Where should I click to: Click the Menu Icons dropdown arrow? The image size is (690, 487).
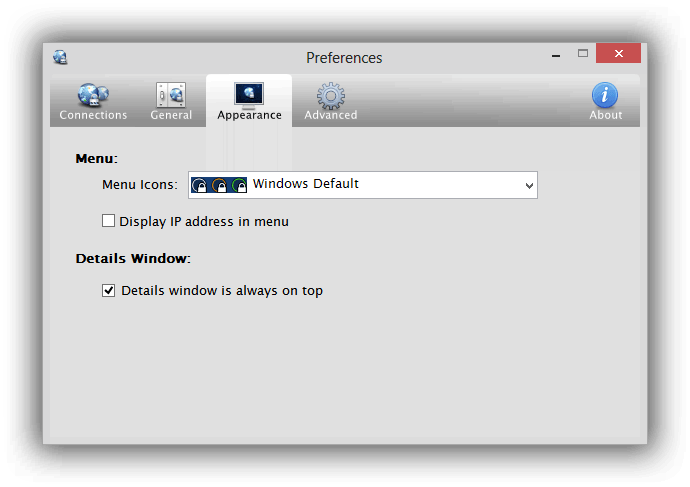(529, 186)
